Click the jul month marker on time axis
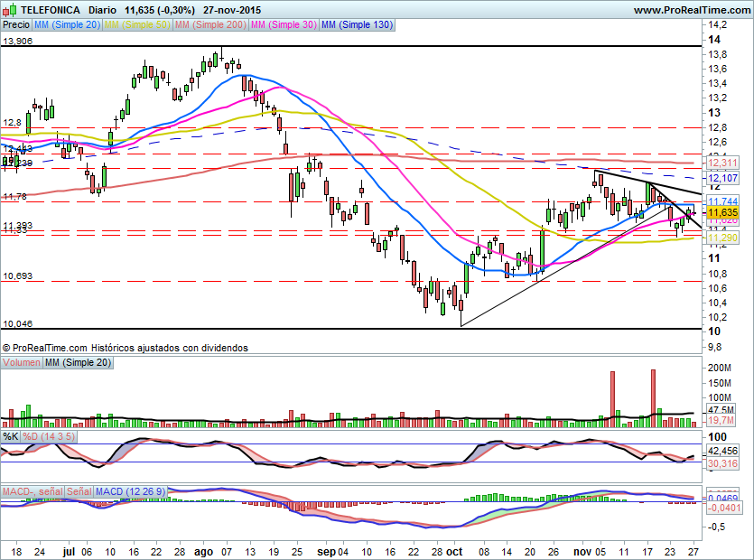Viewport: 754px width, 560px height. [69, 552]
